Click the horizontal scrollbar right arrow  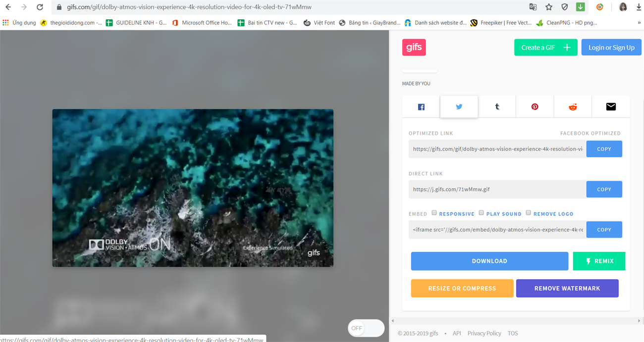639,321
